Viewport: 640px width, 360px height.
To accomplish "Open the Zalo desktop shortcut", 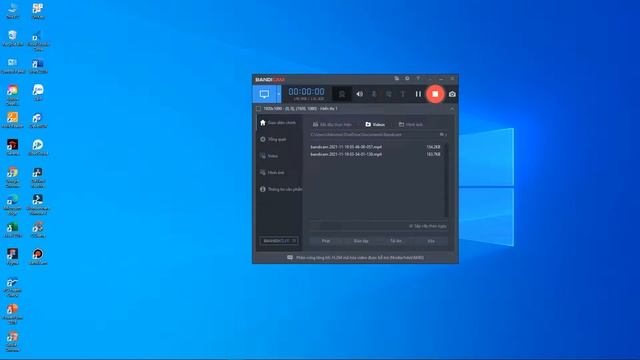I will pyautogui.click(x=38, y=93).
